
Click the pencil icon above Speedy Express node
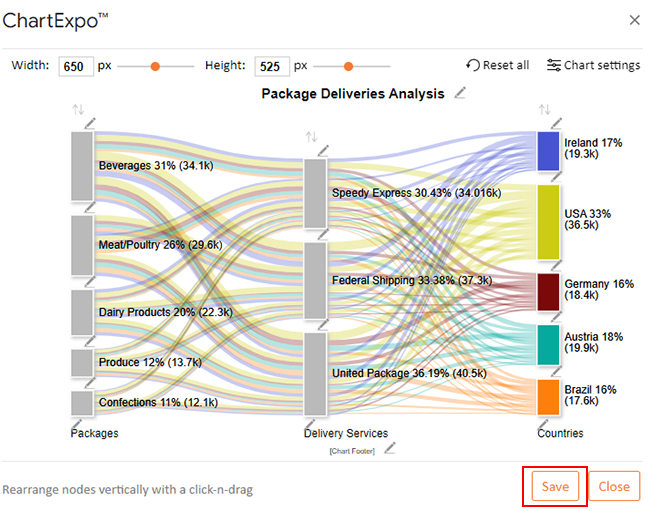coord(323,150)
